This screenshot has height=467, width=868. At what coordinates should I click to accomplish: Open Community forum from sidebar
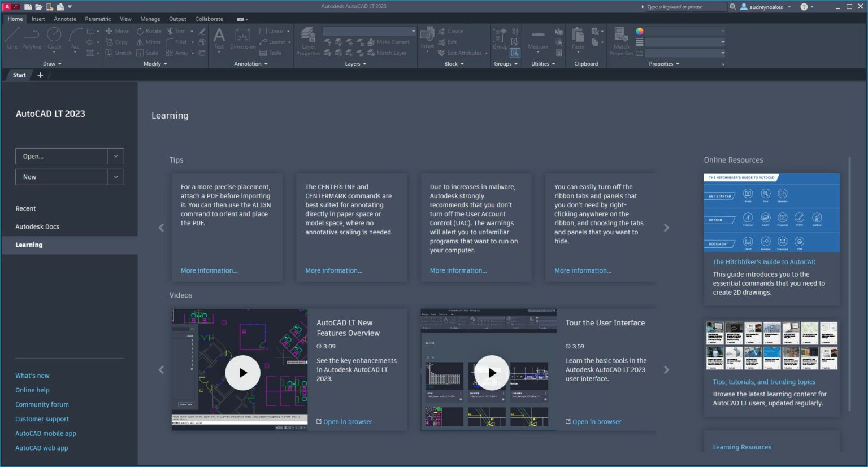42,404
